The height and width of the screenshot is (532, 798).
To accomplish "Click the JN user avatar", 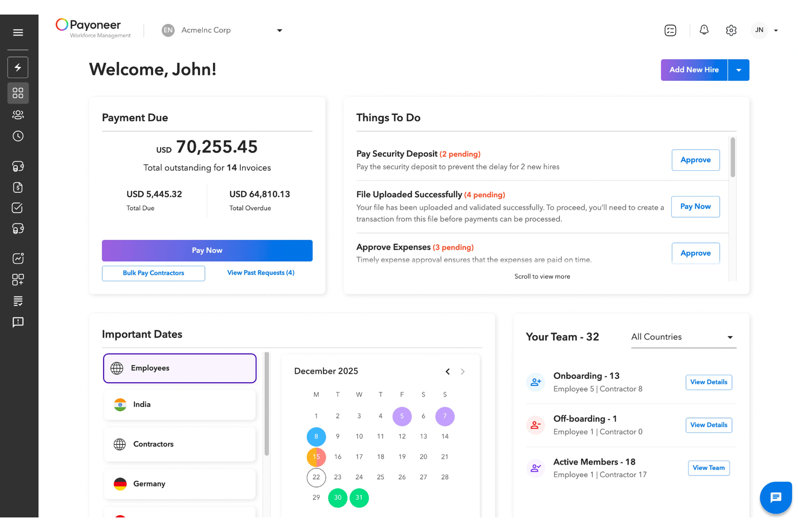I will 759,30.
